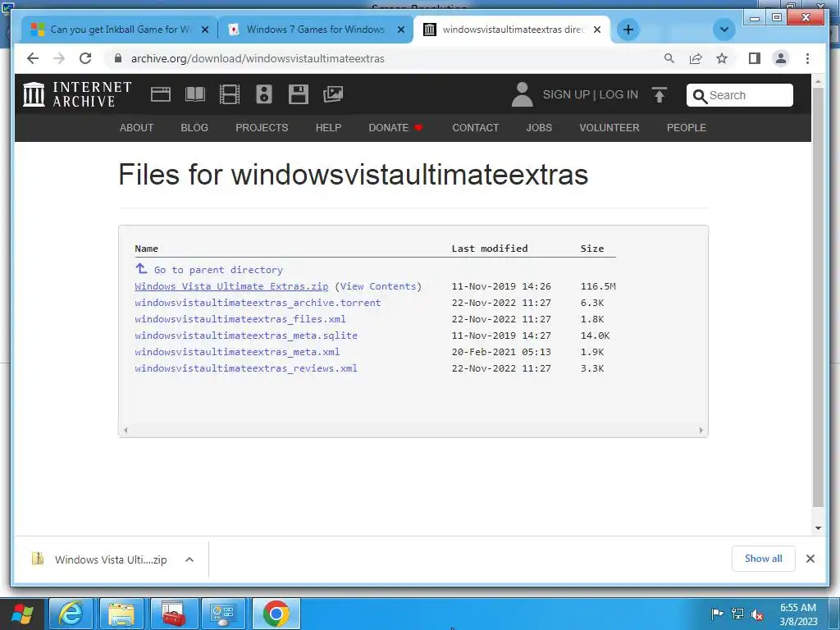The height and width of the screenshot is (630, 840).
Task: Reload the page
Action: (x=85, y=58)
